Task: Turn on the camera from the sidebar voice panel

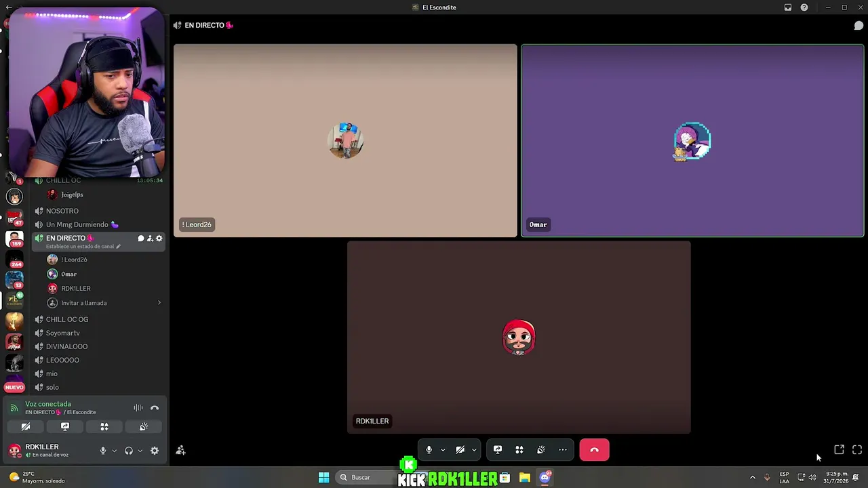Action: pyautogui.click(x=26, y=427)
